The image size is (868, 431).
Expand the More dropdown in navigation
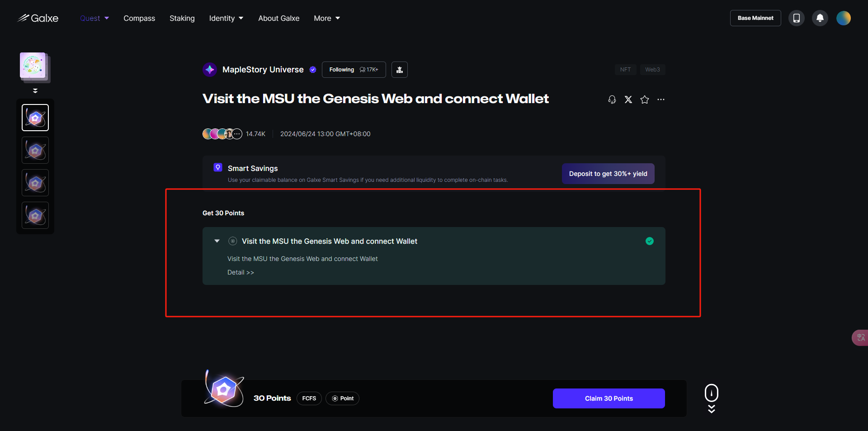tap(327, 18)
